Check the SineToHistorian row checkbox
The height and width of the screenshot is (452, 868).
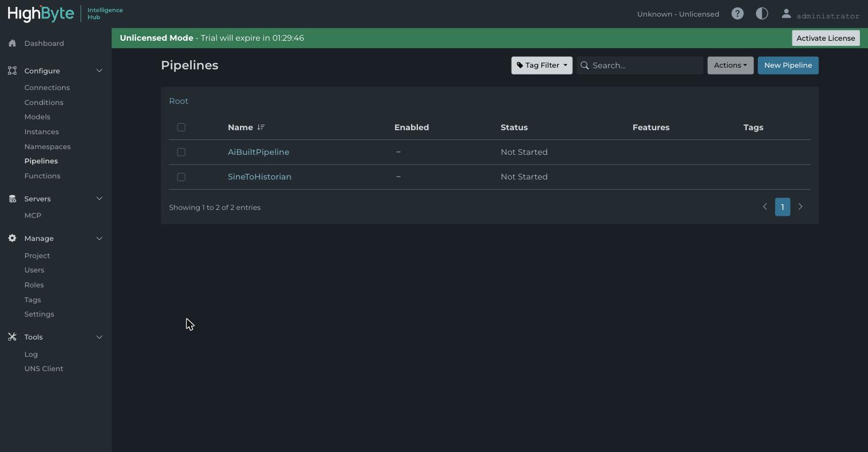pyautogui.click(x=181, y=177)
